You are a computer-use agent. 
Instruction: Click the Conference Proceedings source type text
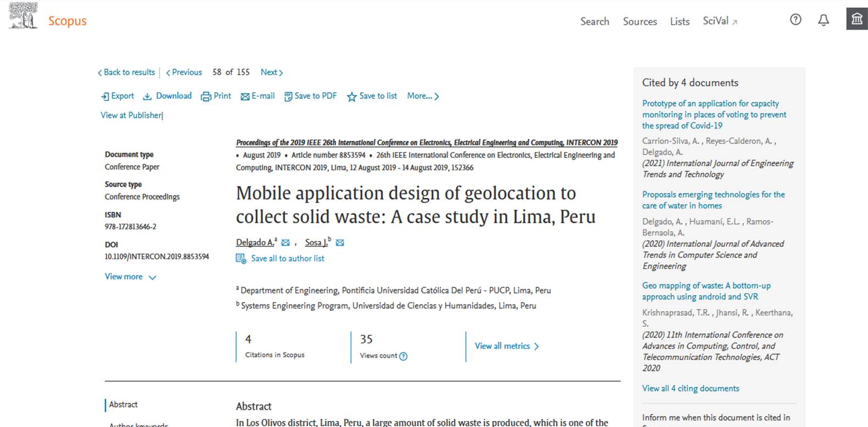point(142,197)
